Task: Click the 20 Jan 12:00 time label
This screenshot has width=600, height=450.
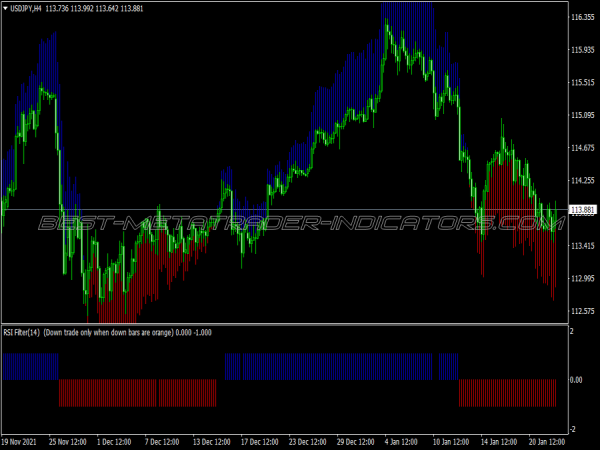Action: [x=547, y=442]
